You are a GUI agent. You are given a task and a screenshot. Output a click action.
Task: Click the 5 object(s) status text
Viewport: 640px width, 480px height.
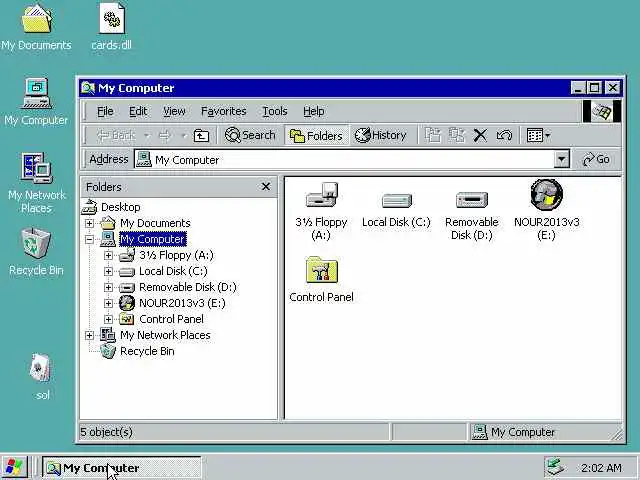(106, 432)
